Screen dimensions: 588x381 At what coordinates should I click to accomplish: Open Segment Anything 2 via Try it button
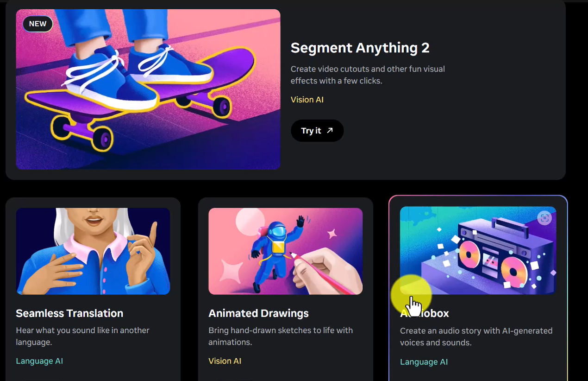(317, 131)
